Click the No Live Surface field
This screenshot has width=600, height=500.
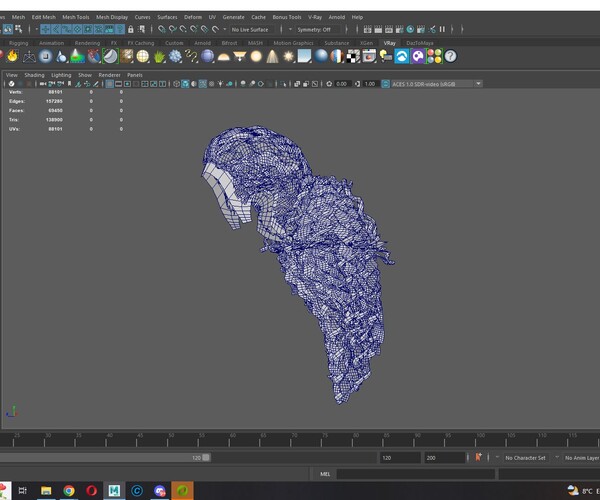(x=253, y=29)
